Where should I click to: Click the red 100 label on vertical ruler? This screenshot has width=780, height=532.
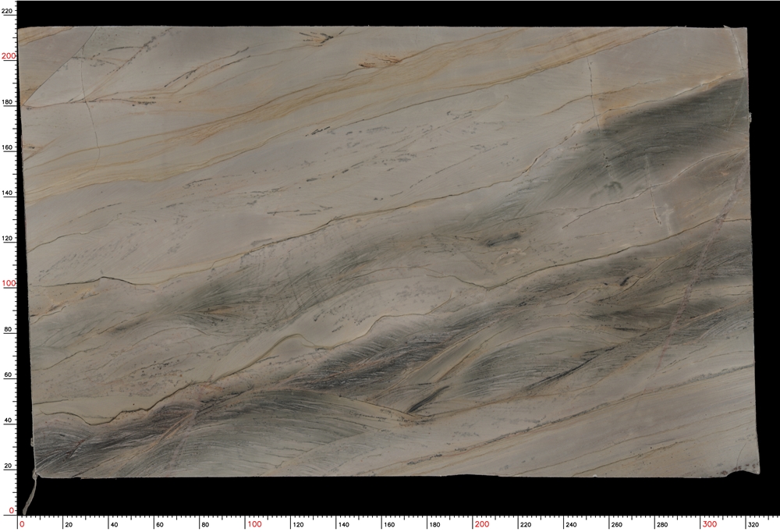[x=9, y=284]
